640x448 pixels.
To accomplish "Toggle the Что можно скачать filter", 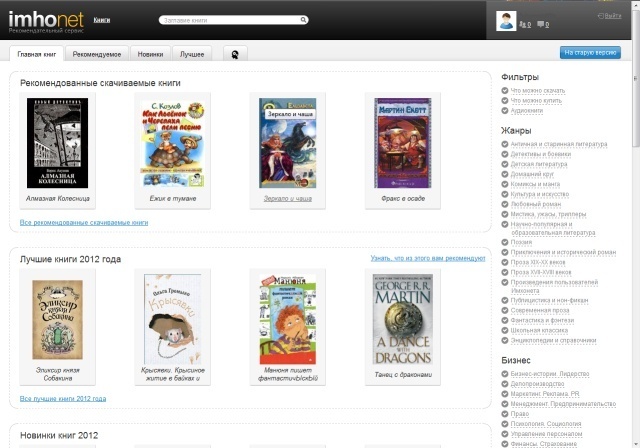I will (538, 90).
